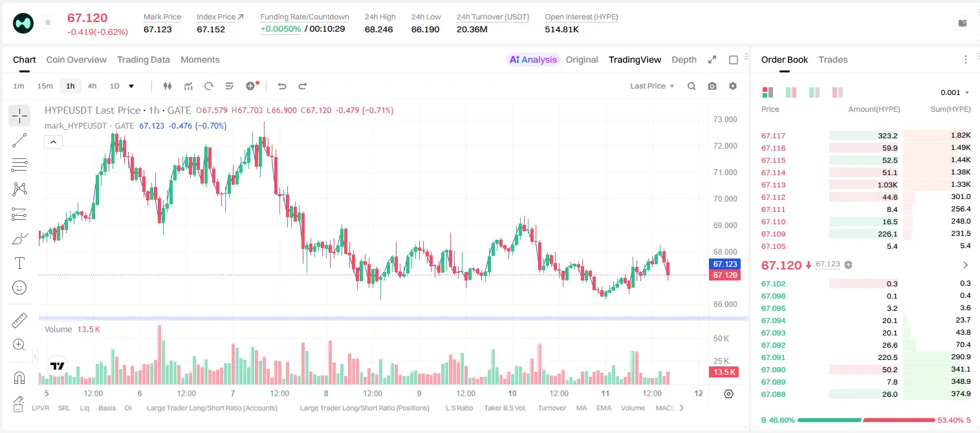This screenshot has width=980, height=433.
Task: Switch to the Trades tab
Action: 833,59
